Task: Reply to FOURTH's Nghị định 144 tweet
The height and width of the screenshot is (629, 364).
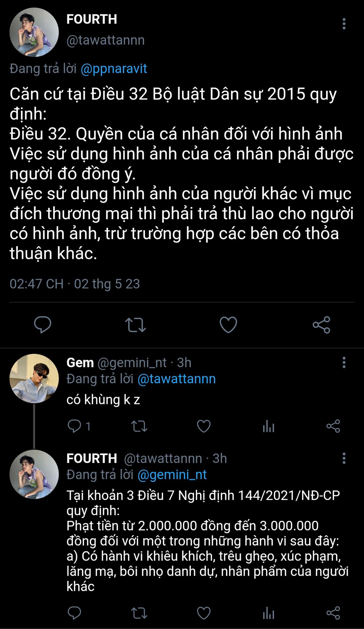Action: point(74,613)
